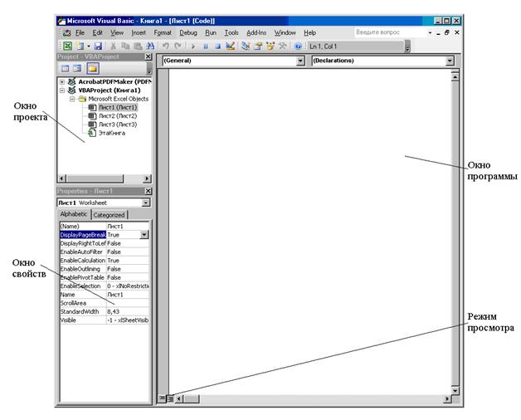Open the Run menu
The image size is (521, 420).
[211, 32]
